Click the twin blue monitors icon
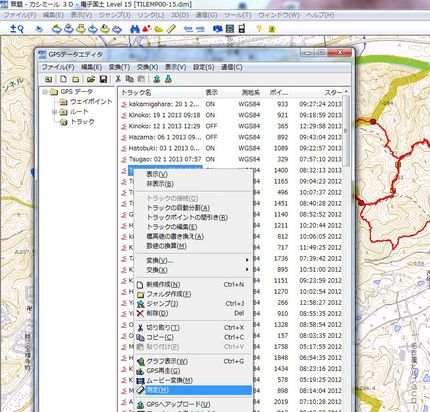The height and width of the screenshot is (412, 430). [x=218, y=29]
